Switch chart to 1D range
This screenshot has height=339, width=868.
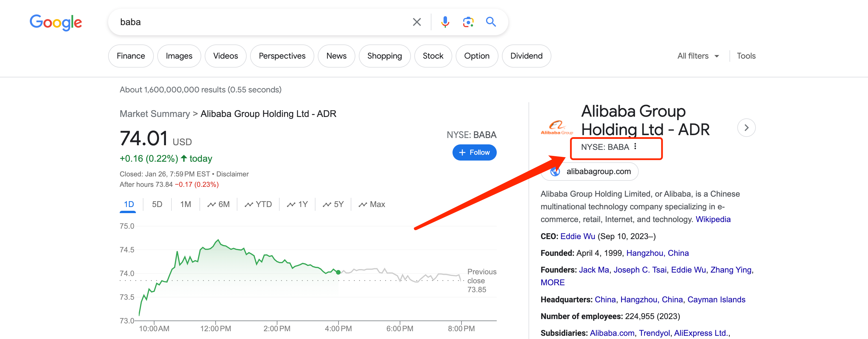click(x=129, y=204)
